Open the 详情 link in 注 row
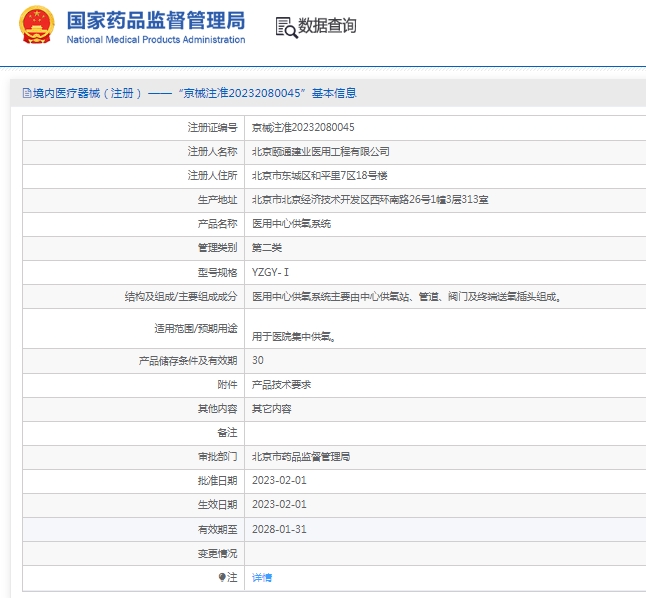 pyautogui.click(x=262, y=577)
